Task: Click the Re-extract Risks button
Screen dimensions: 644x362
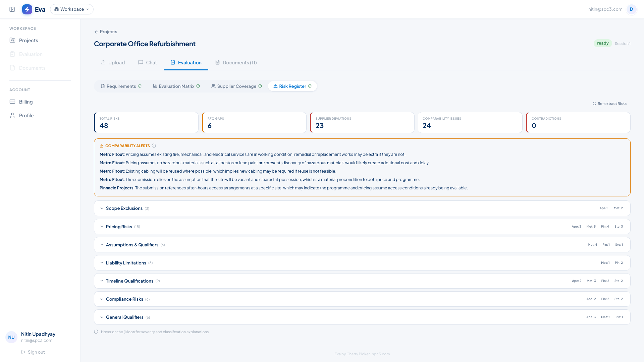Action: point(609,104)
